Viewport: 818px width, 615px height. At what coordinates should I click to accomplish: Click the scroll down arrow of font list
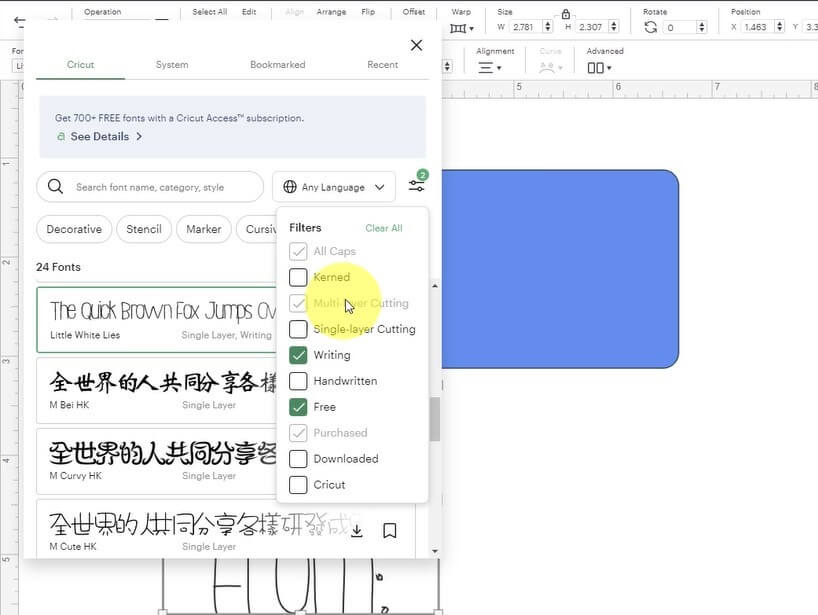tap(435, 551)
